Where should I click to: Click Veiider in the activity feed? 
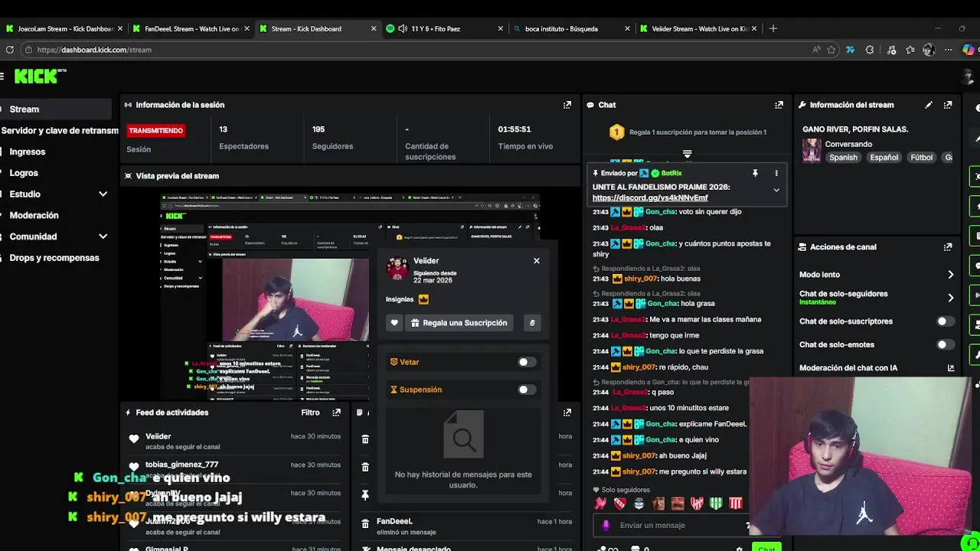click(158, 436)
